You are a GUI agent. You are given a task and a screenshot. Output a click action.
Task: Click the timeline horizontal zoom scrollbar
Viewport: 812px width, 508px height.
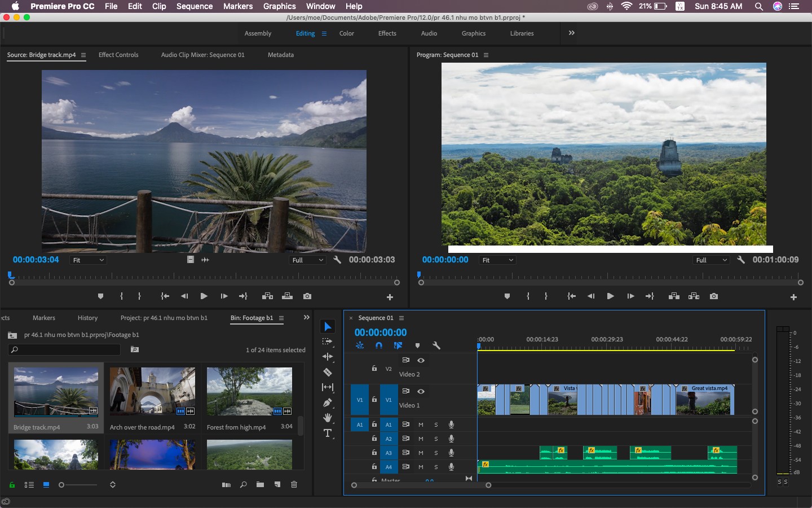coord(421,485)
